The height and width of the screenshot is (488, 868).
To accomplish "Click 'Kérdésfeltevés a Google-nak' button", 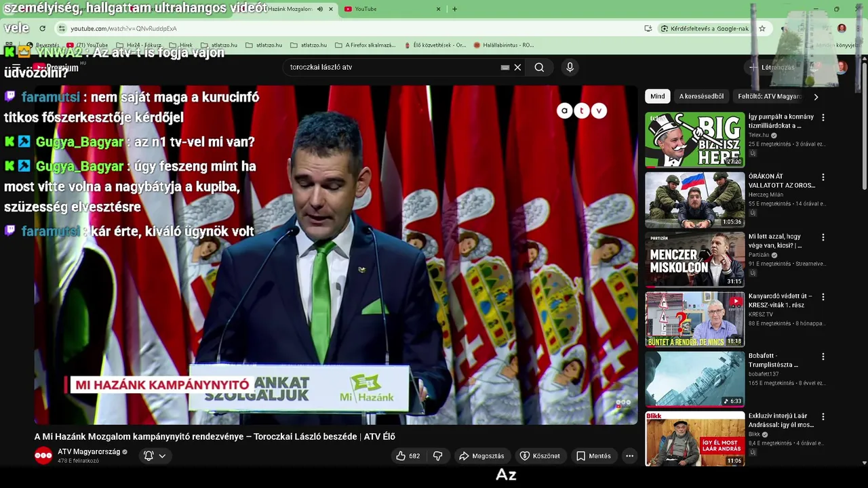I will pos(705,28).
